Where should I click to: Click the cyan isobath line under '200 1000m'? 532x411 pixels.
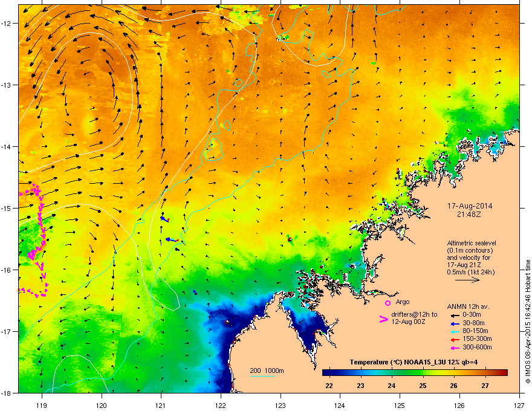point(262,376)
